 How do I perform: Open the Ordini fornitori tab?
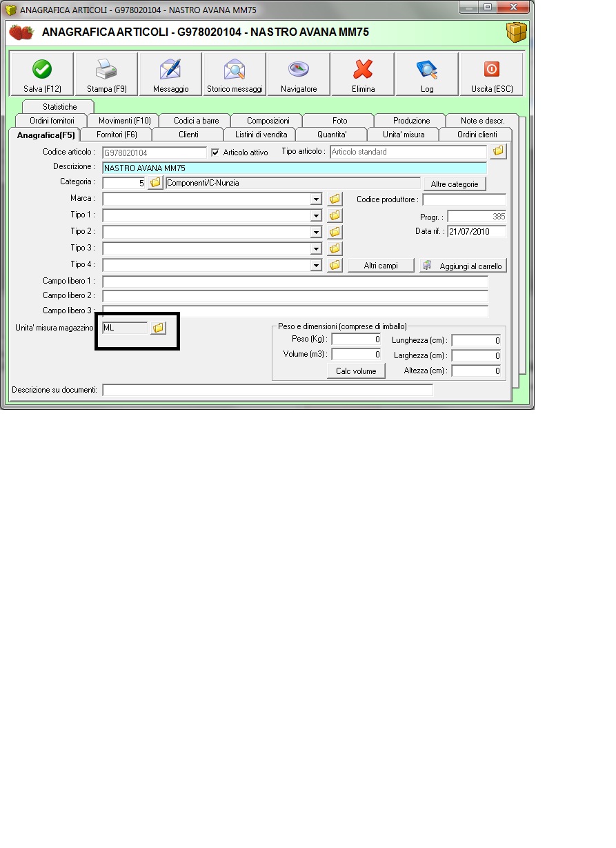(x=52, y=121)
